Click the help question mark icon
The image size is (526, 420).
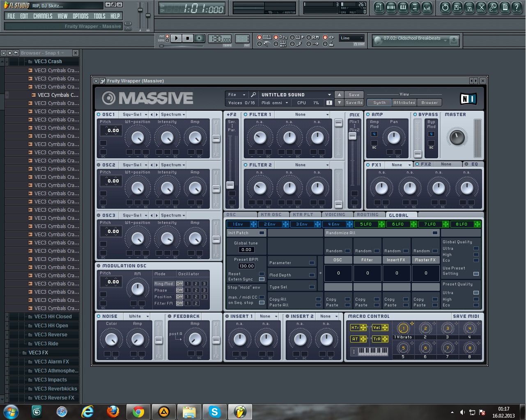click(x=517, y=7)
